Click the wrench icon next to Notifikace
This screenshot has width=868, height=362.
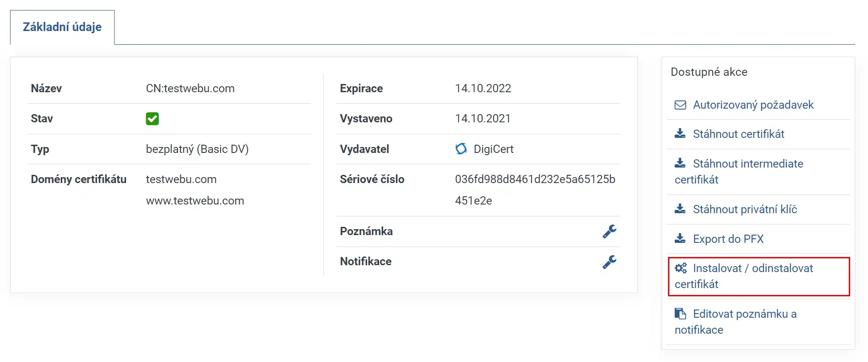point(609,262)
